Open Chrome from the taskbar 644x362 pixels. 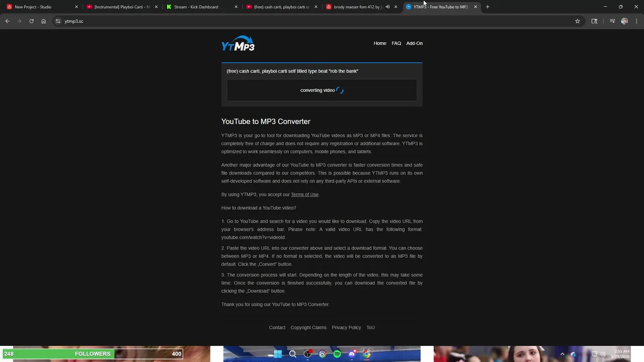[367, 354]
